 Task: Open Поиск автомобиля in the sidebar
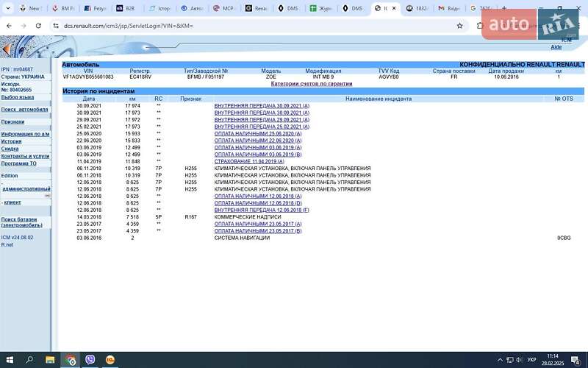coord(24,110)
